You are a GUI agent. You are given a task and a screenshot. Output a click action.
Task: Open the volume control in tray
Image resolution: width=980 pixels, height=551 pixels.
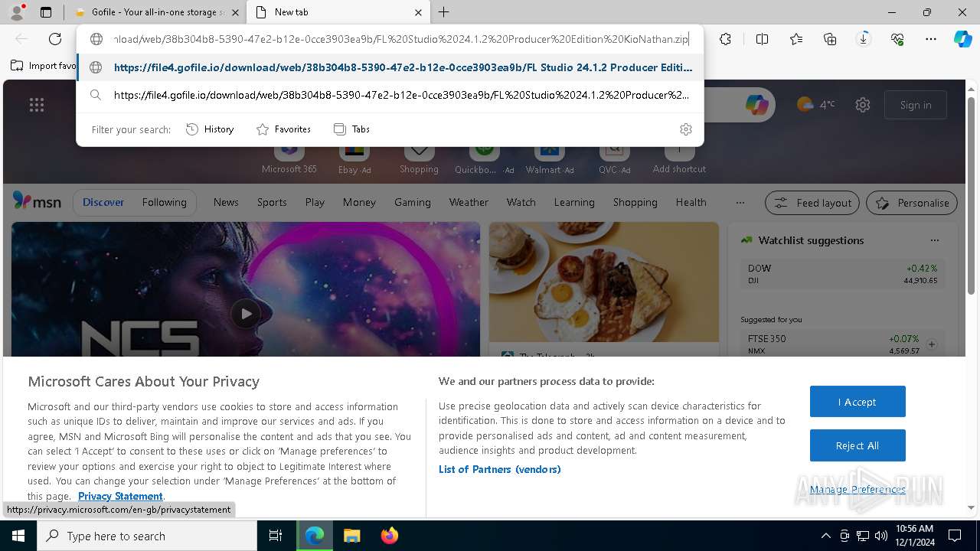pyautogui.click(x=880, y=536)
